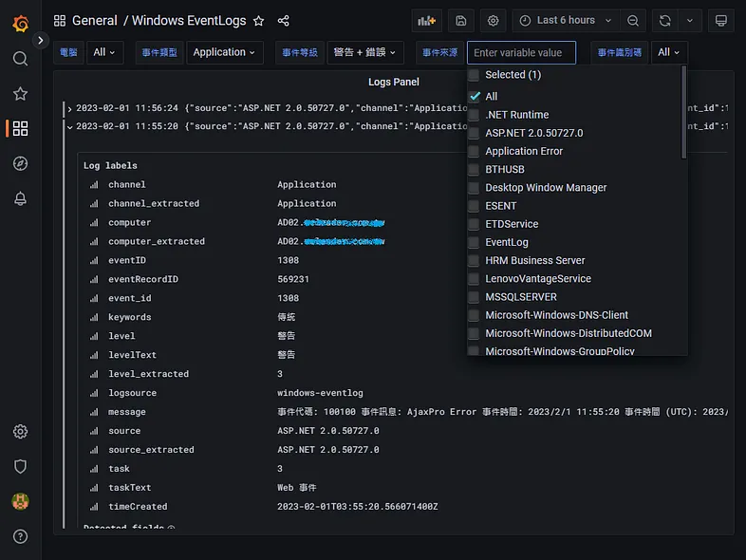Click the windows-eventlog logsource value
This screenshot has height=560, width=746.
[320, 393]
